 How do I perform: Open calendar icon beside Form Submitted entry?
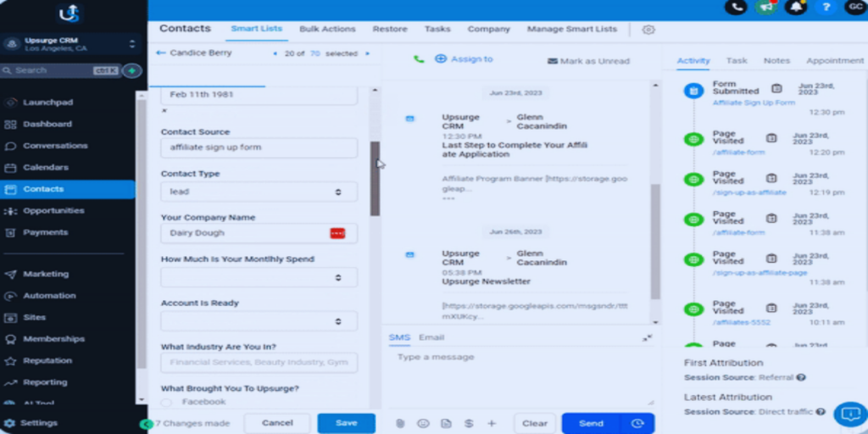[x=776, y=88]
